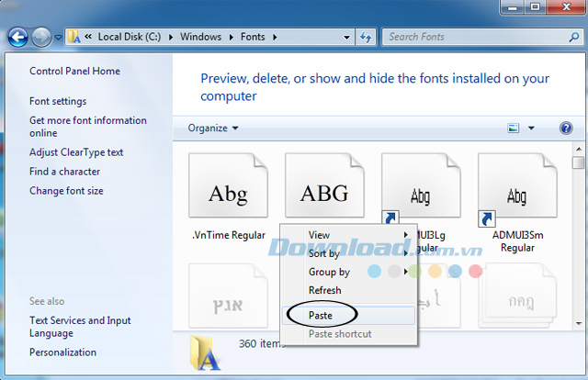Open Control Panel Home link
Screen dimensions: 588x380
coord(74,71)
